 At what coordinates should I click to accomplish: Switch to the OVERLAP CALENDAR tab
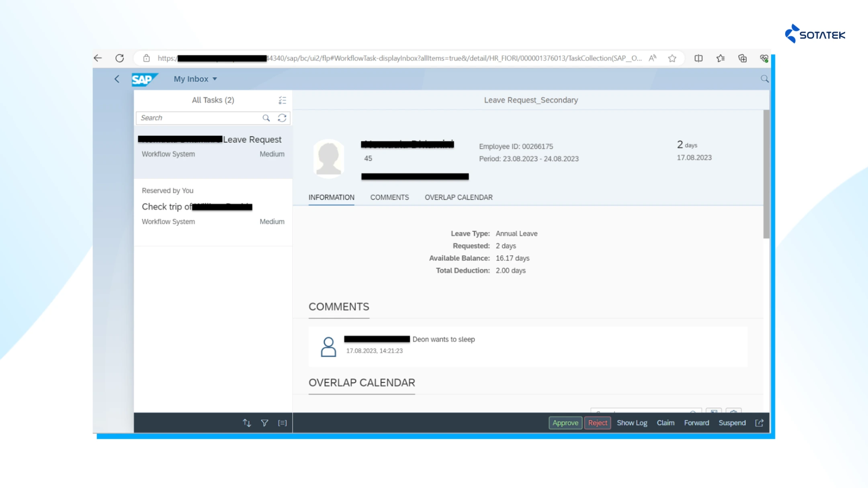point(459,198)
